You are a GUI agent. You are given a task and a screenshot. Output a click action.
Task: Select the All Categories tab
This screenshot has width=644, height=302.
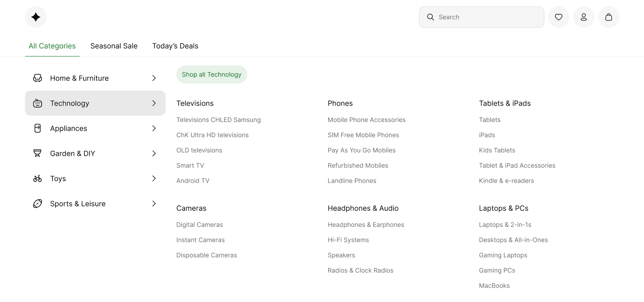(52, 46)
